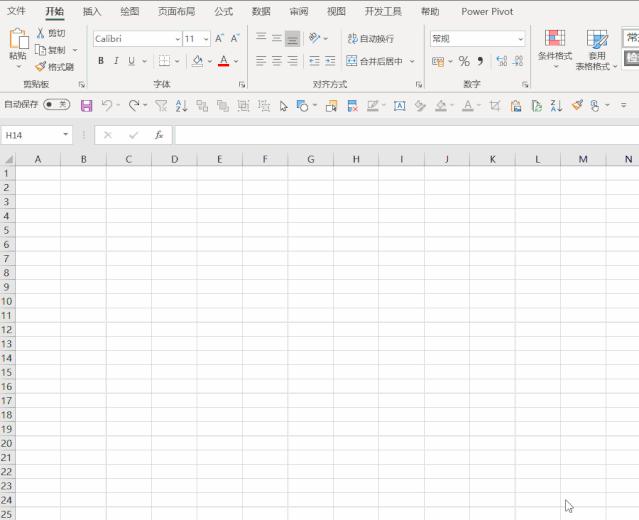Apply the red font color
This screenshot has width=639, height=520.
[x=223, y=61]
